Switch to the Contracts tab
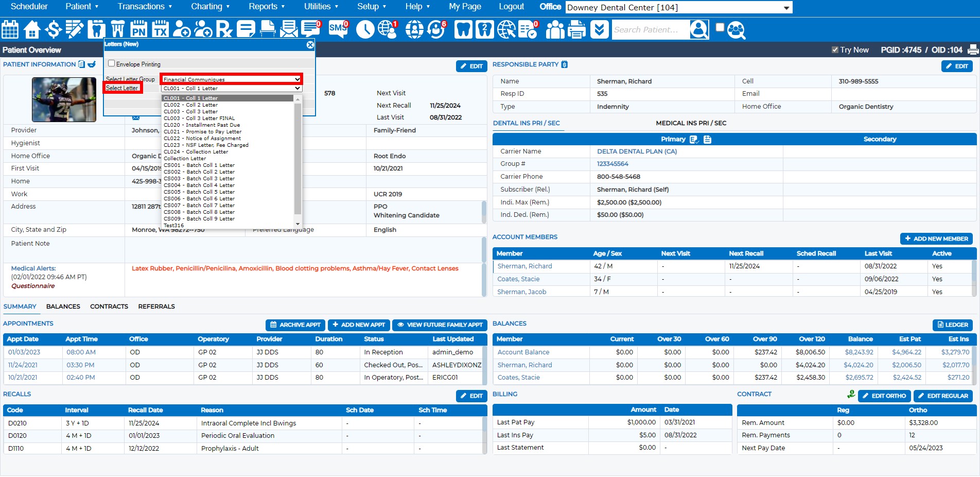 [109, 306]
